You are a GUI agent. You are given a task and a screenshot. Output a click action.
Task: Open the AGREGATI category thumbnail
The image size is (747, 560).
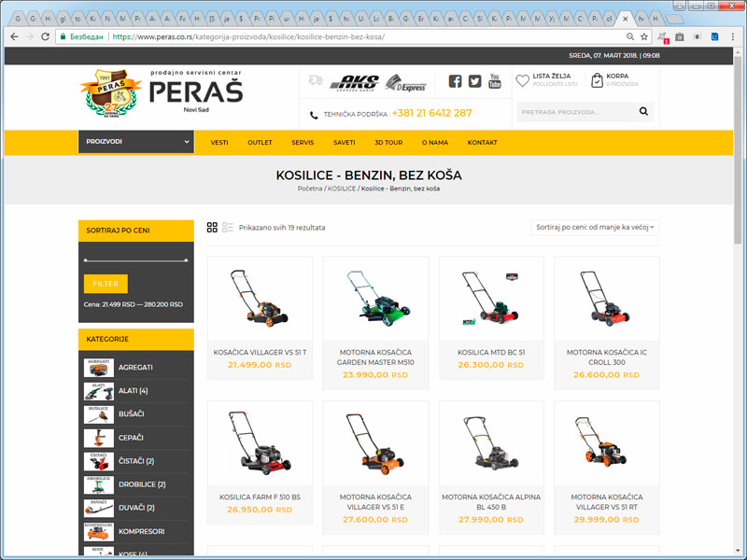[99, 368]
